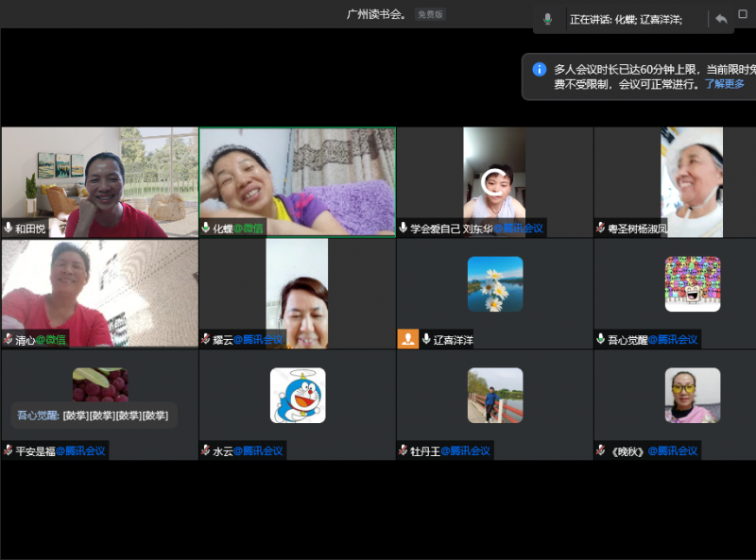Click the 免费版 badge next to title
Screen dimensions: 756x560
point(430,14)
